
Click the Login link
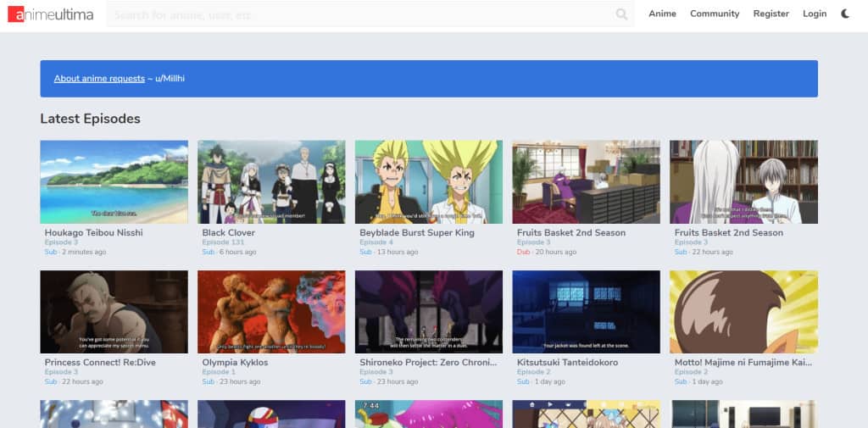(814, 14)
